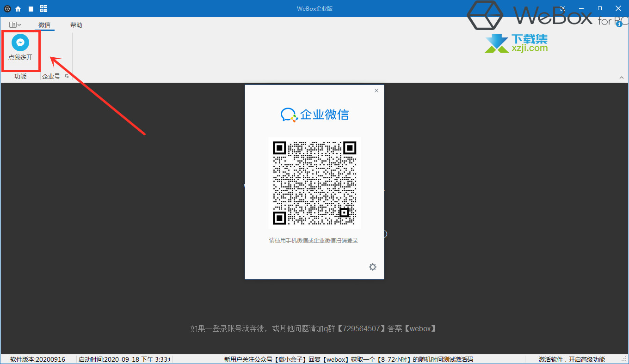The height and width of the screenshot is (364, 629).
Task: Minimize the WeBox window
Action: point(581,8)
